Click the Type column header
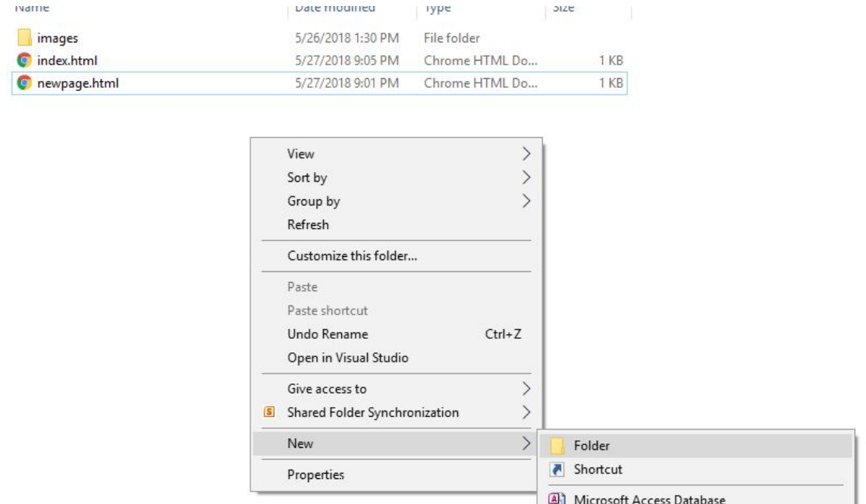This screenshot has width=866, height=504. [438, 8]
